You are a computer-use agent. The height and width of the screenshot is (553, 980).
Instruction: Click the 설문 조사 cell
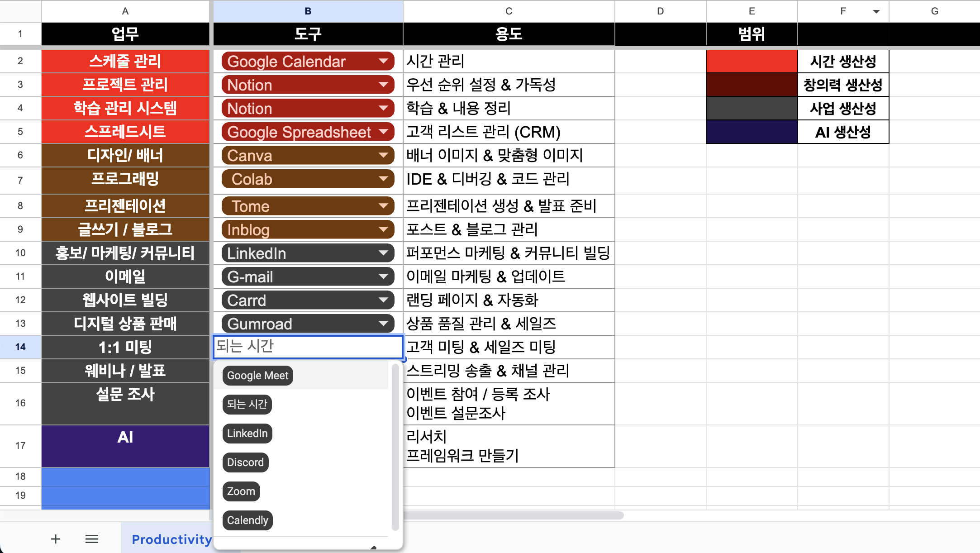(x=125, y=403)
